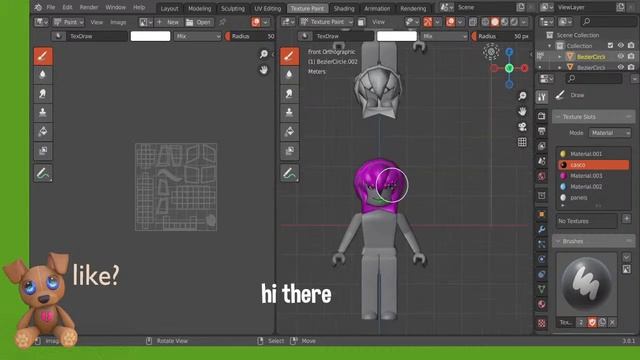Open the Output properties tab

click(542, 131)
